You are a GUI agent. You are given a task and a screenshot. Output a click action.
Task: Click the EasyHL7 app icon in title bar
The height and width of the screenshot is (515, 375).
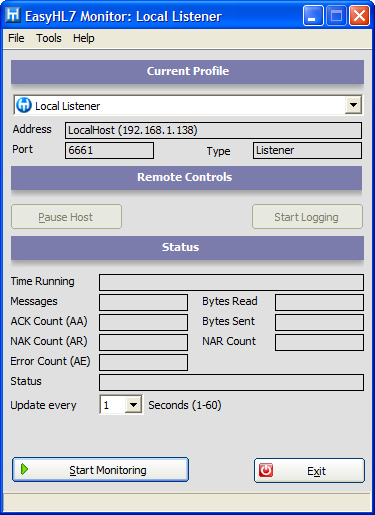point(13,15)
